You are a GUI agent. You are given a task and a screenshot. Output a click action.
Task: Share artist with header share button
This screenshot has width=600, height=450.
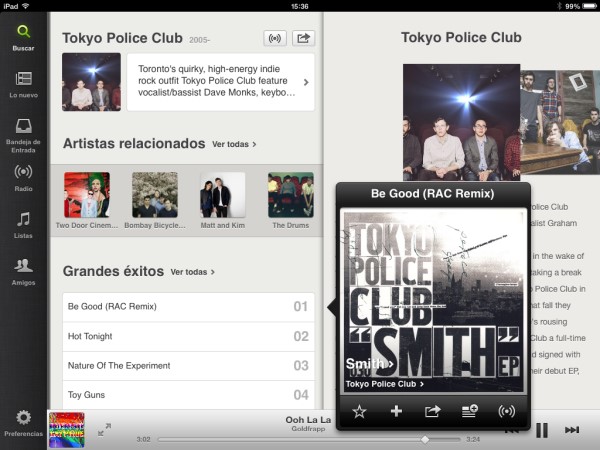pos(303,38)
